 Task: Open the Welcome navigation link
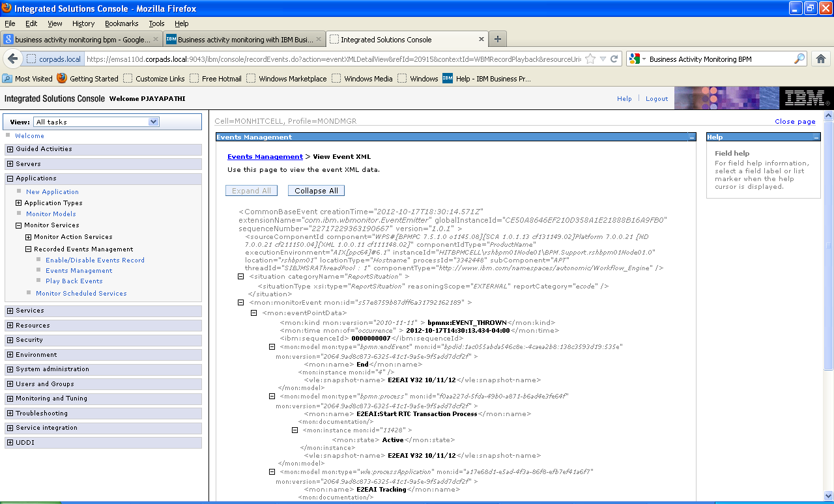(29, 136)
